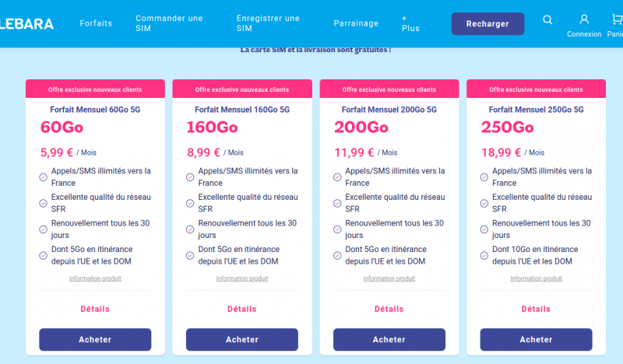Click the Connexion user account icon

click(x=584, y=20)
